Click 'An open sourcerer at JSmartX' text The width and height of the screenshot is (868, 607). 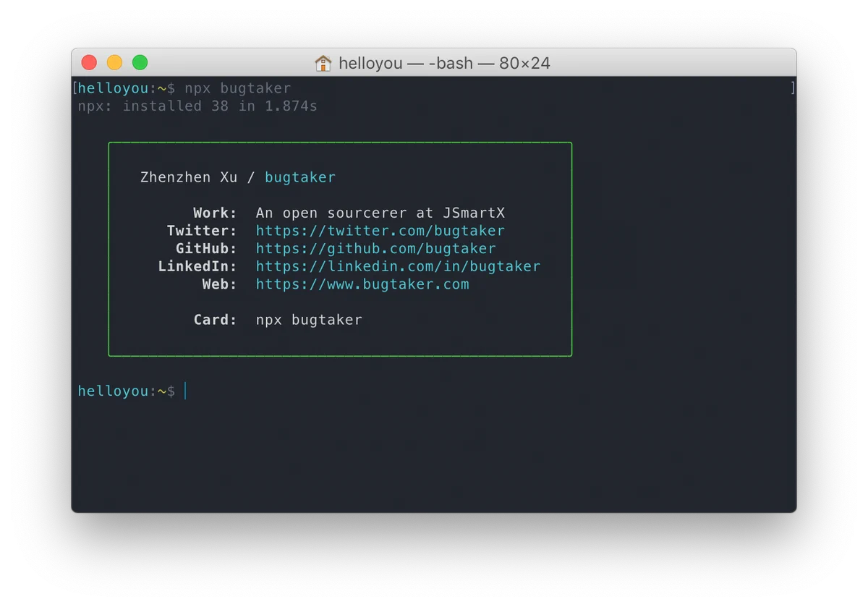pos(380,213)
